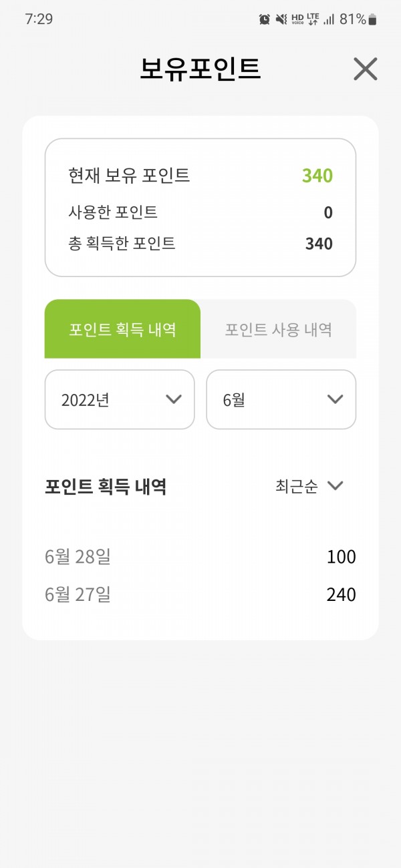Switch to 포인트 사용 내역 tab
This screenshot has height=868, width=401.
(278, 329)
